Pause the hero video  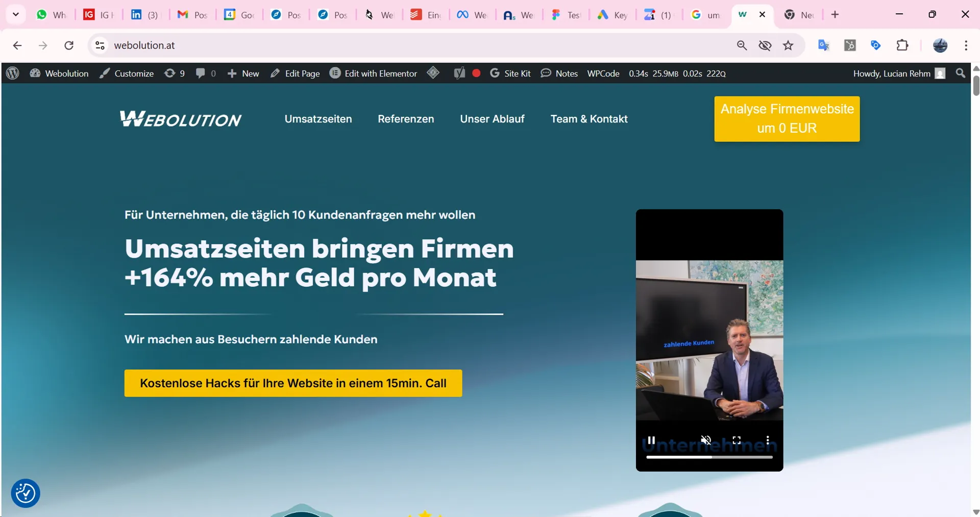pos(651,440)
